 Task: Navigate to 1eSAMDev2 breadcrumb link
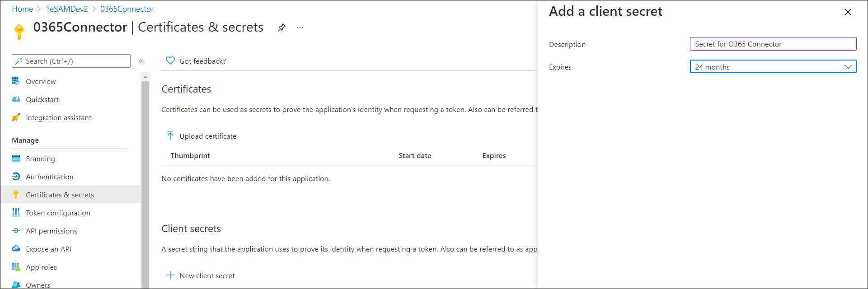[66, 9]
